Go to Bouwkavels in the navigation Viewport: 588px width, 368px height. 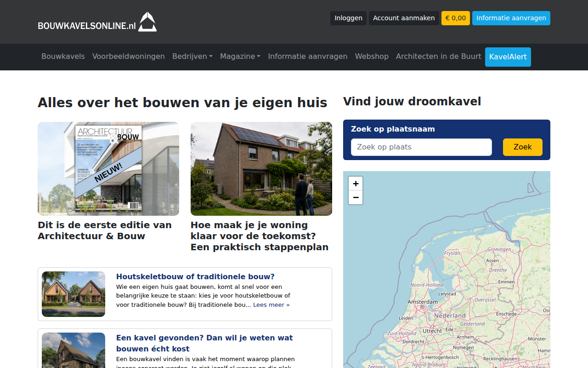[63, 56]
